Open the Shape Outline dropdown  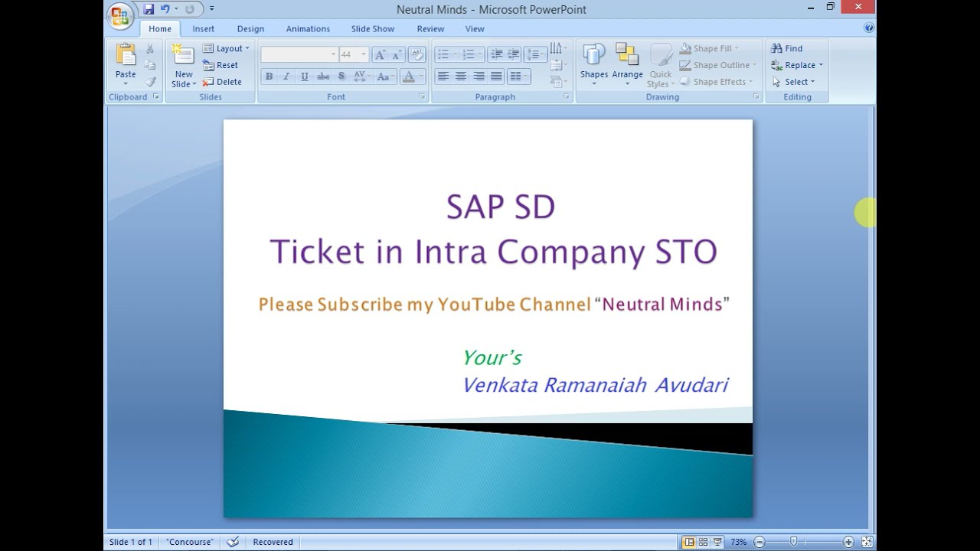coord(718,65)
